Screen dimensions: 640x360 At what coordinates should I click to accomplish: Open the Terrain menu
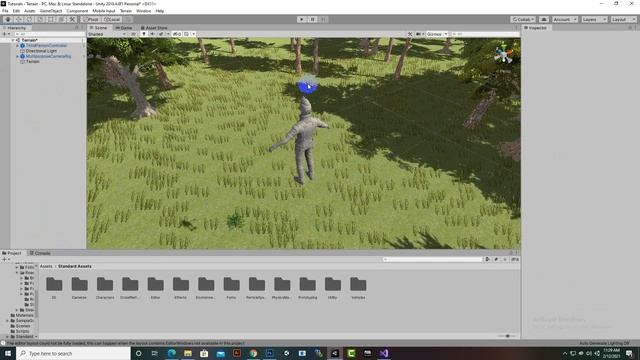(x=126, y=11)
